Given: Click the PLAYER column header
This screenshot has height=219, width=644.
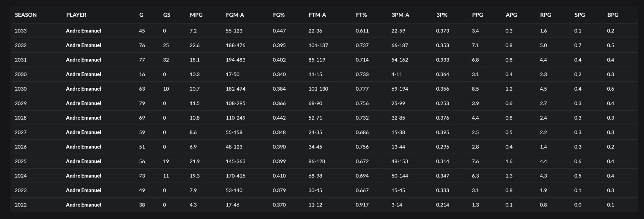Looking at the screenshot, I should (76, 15).
